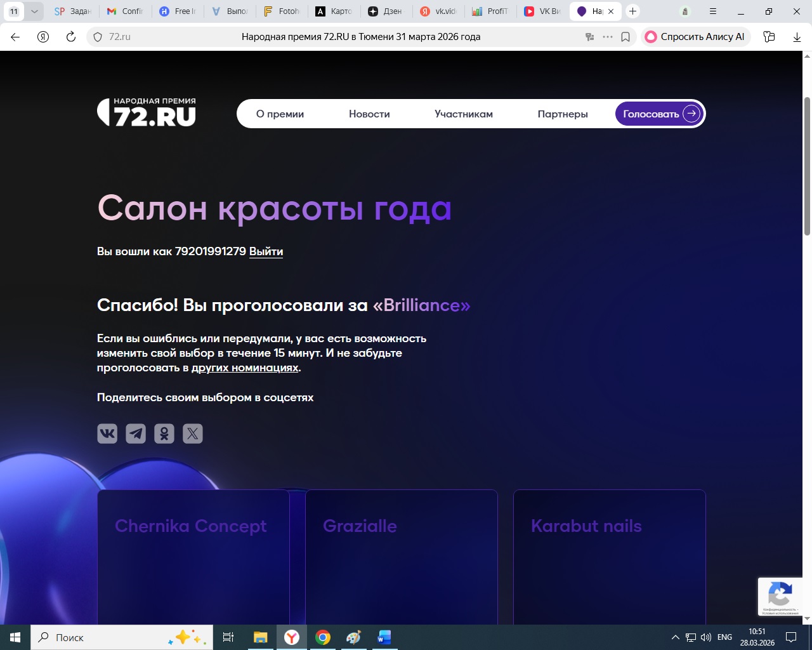The image size is (812, 650).
Task: Share the vote on Odnoklassniki
Action: tap(164, 434)
